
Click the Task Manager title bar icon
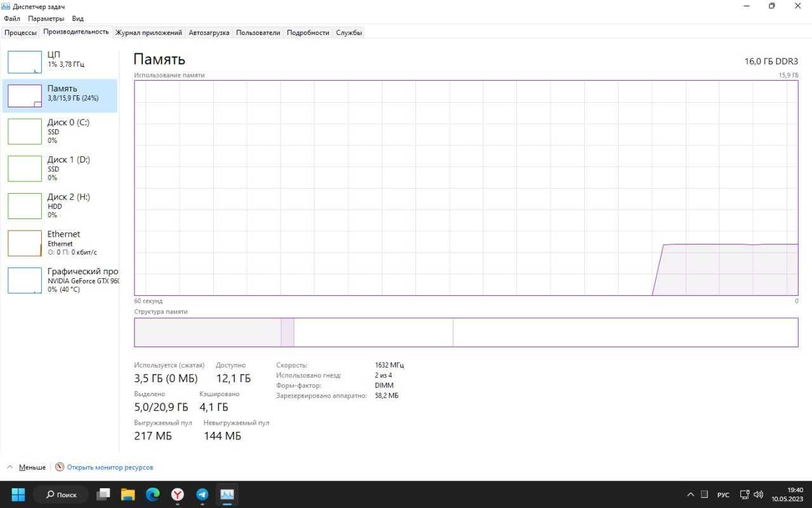[7, 6]
